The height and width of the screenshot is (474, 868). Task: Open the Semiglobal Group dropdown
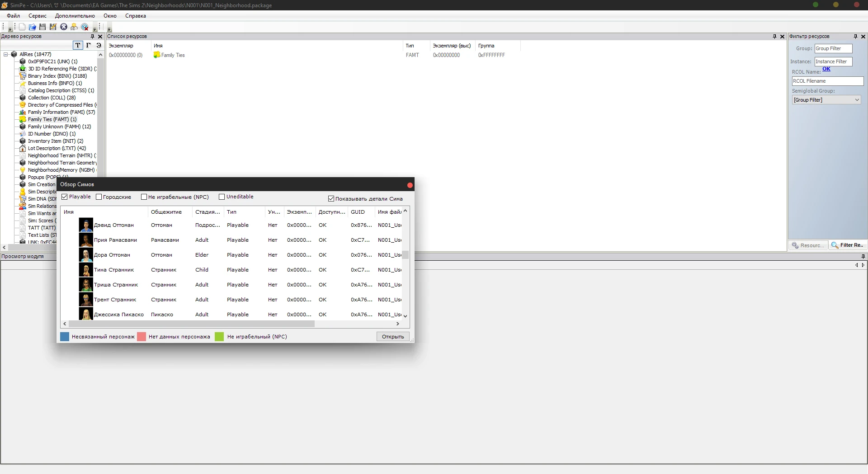(857, 100)
